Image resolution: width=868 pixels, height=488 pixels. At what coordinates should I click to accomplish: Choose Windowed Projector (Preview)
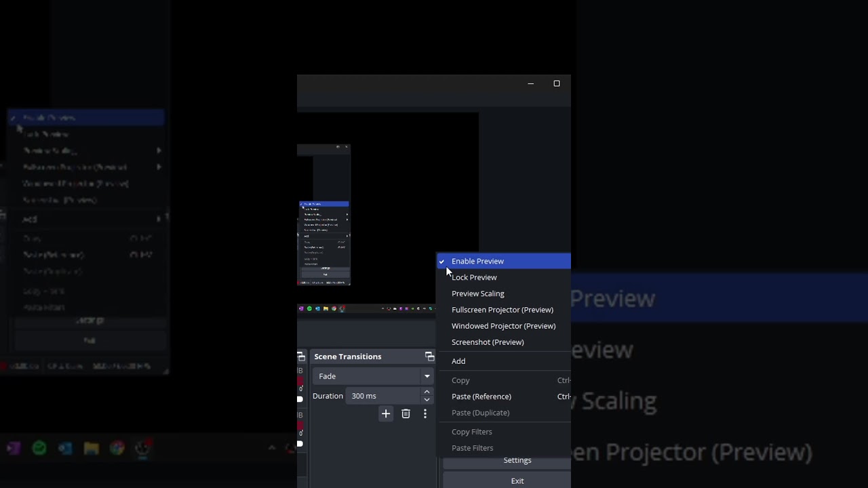pyautogui.click(x=503, y=326)
